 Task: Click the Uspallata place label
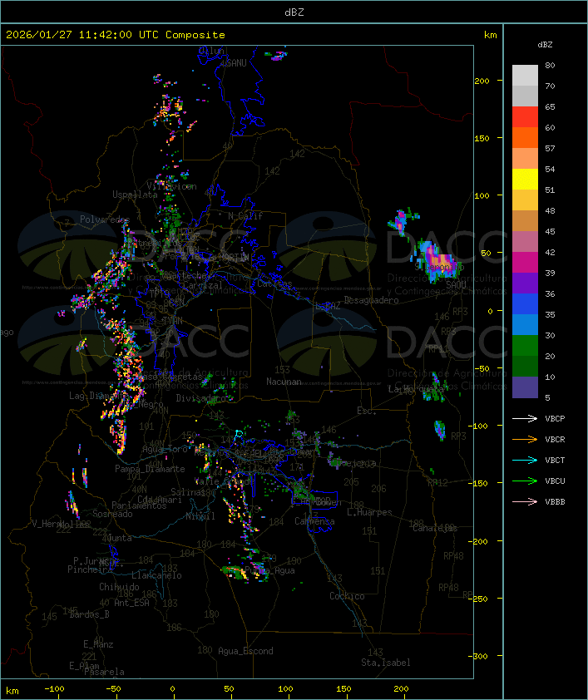135,195
